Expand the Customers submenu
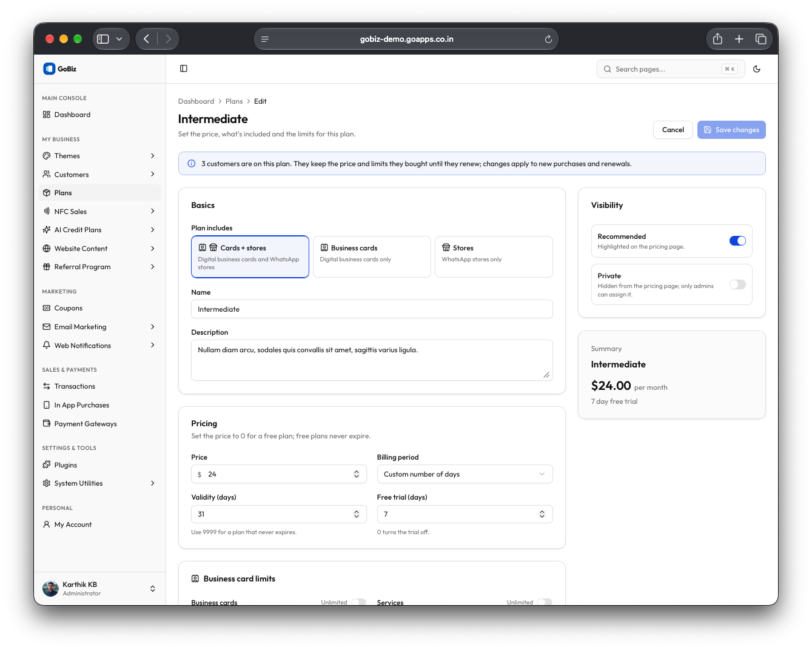The image size is (812, 650). [x=153, y=175]
